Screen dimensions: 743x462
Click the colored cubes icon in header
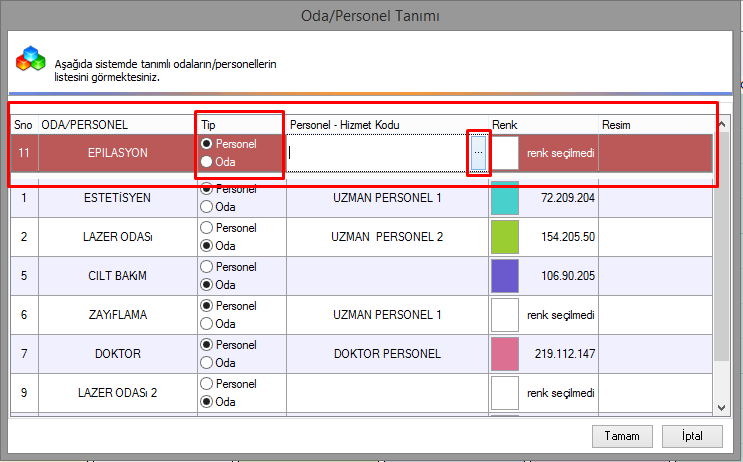(30, 62)
